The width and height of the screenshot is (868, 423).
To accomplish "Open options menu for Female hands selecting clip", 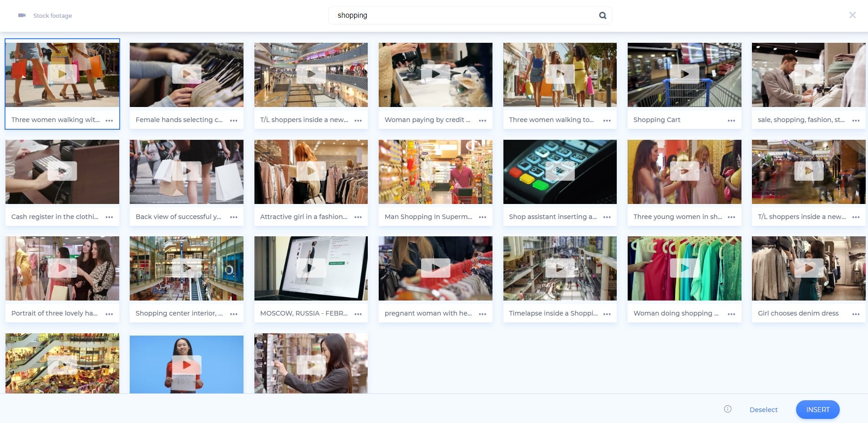I will click(233, 120).
